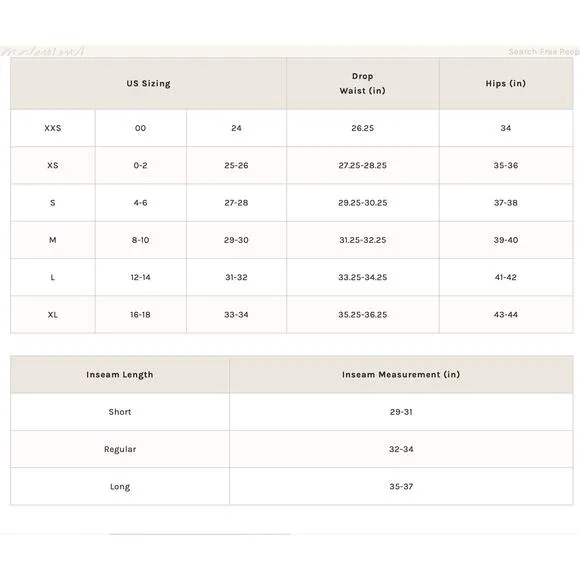
Task: Click the 32-34 inseam measurement cell
Action: click(x=401, y=449)
